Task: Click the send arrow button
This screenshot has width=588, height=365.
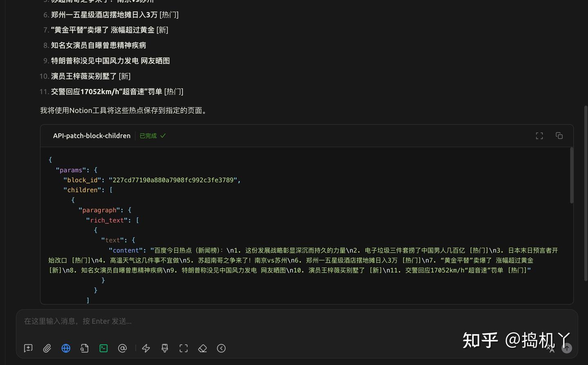Action: click(x=567, y=348)
